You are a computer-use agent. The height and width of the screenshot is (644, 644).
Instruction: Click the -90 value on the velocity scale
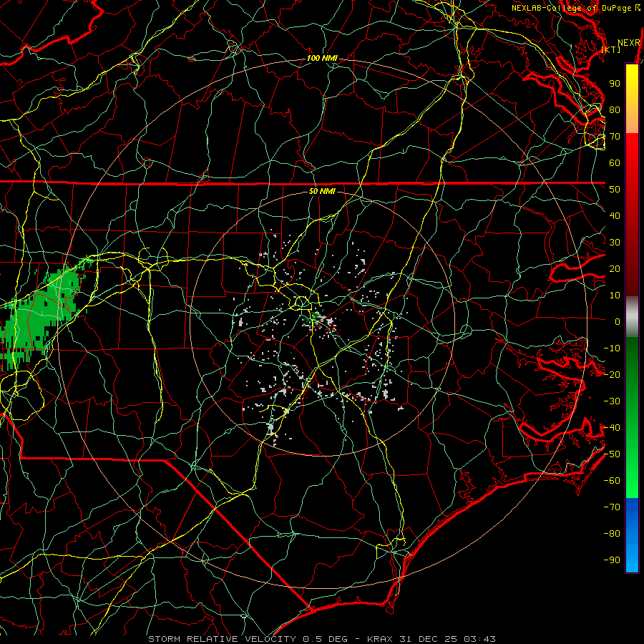[x=612, y=560]
